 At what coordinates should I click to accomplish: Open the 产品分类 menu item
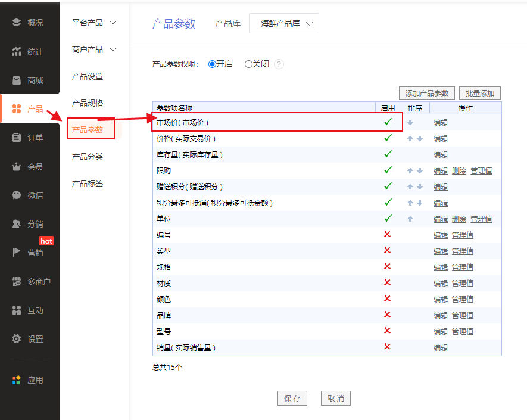pyautogui.click(x=88, y=157)
